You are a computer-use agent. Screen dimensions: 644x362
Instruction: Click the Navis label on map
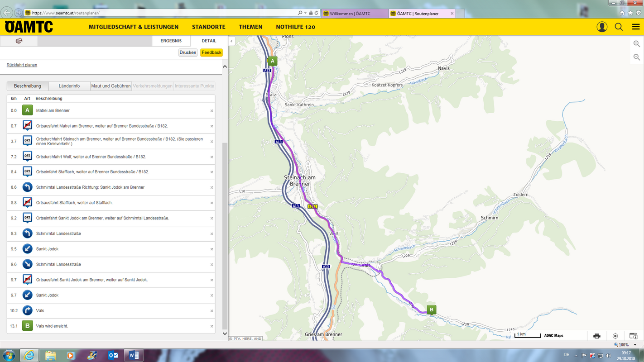444,68
